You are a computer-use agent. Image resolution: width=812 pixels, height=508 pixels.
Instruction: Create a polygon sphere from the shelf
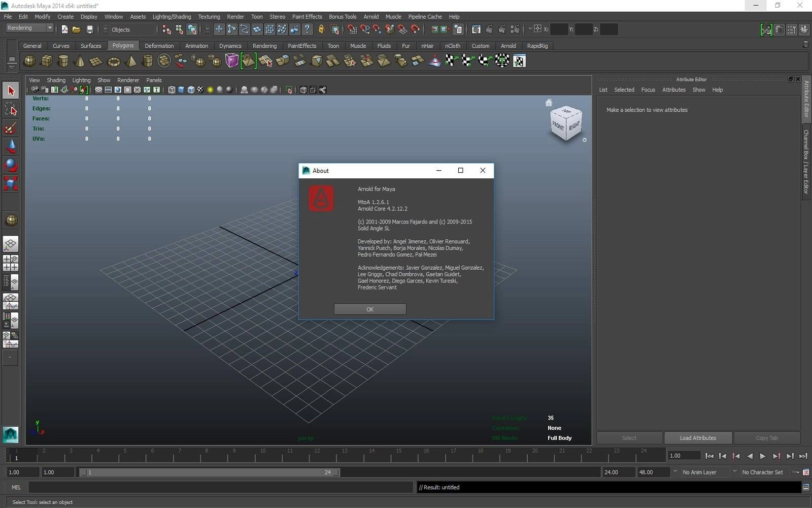tap(30, 61)
